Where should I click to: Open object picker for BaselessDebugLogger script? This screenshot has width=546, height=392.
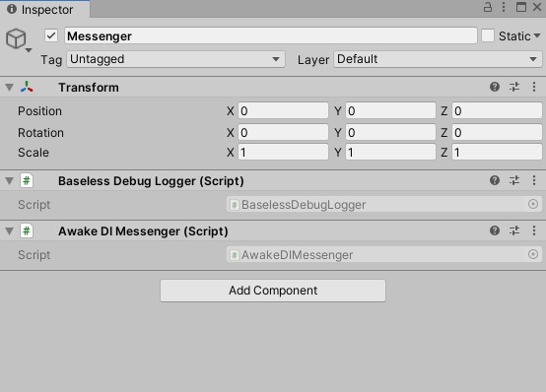[x=533, y=204]
